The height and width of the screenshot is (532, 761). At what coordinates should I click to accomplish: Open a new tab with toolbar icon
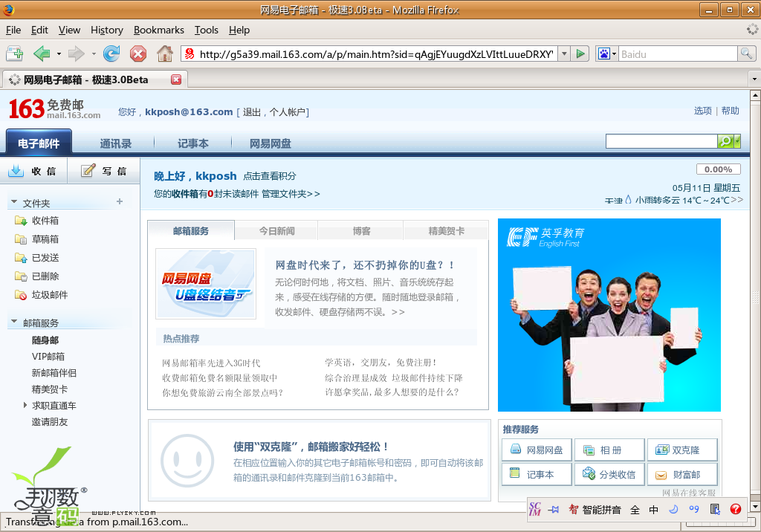[x=15, y=53]
